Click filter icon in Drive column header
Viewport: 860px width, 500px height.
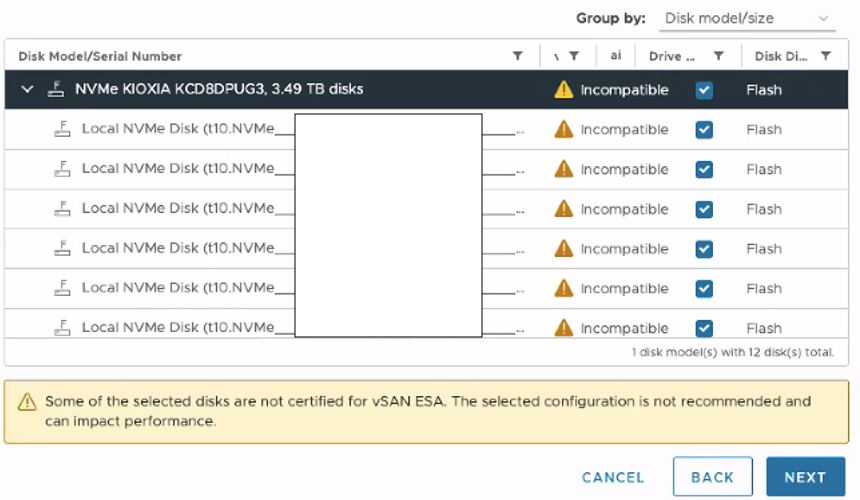[x=718, y=56]
